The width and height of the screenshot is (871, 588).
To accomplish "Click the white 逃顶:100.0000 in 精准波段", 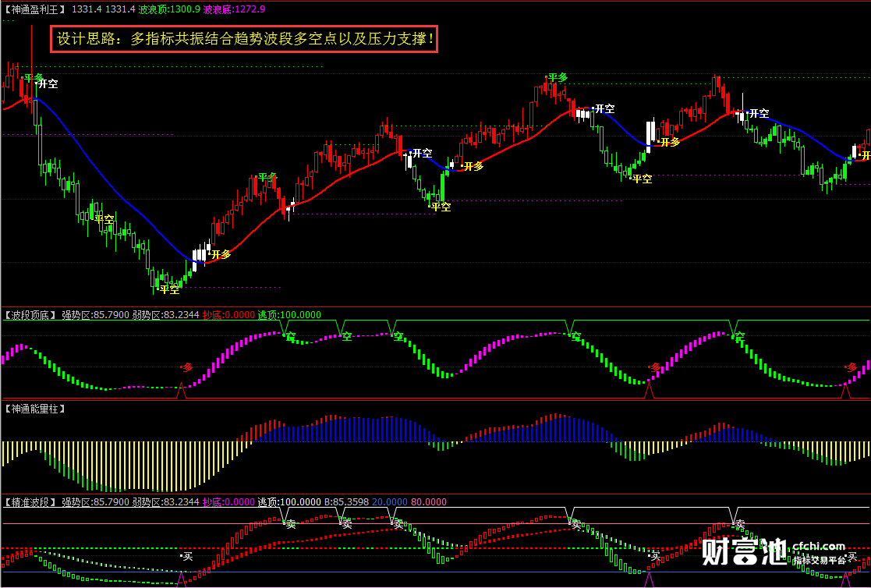I will (289, 502).
